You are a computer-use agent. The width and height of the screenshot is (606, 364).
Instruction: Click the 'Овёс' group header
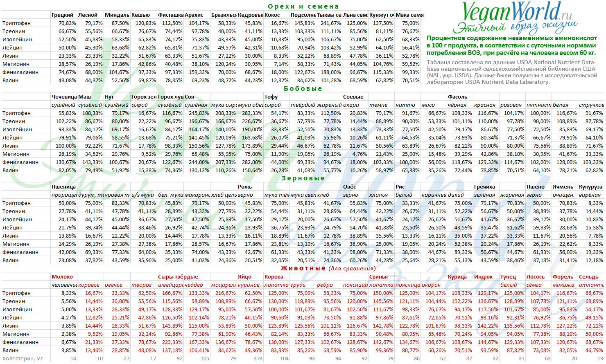click(x=350, y=186)
